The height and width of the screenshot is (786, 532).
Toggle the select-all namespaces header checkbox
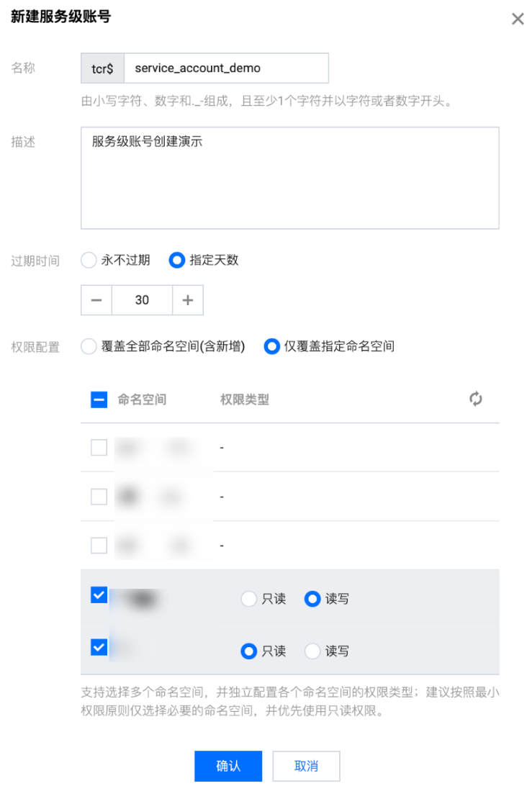coord(99,399)
